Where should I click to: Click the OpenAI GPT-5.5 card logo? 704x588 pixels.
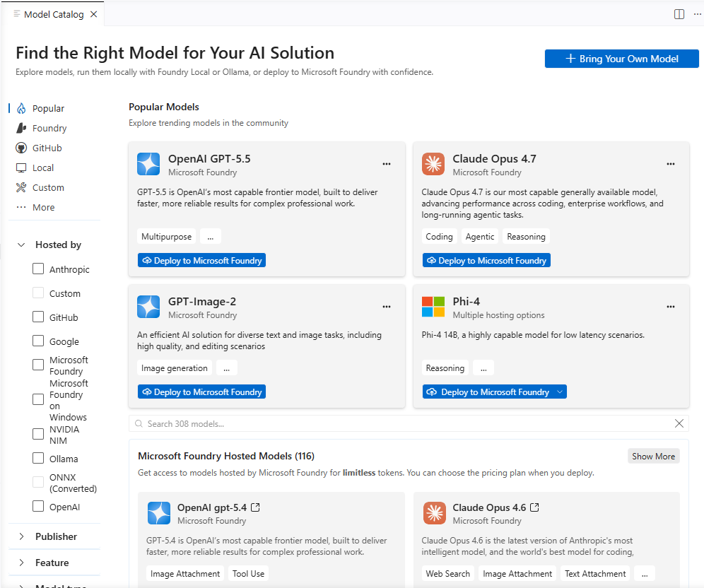coord(148,164)
